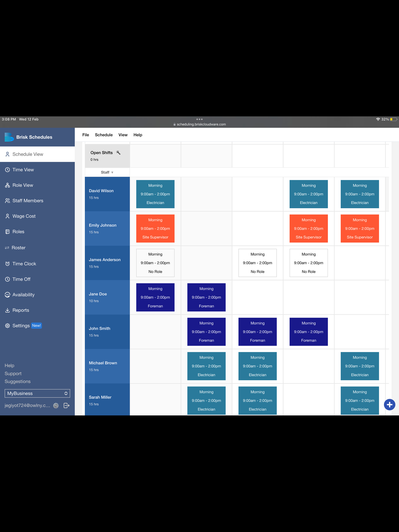Select Sarah Miller's middle Electrician shift
Image resolution: width=399 pixels, height=532 pixels.
[x=257, y=400]
